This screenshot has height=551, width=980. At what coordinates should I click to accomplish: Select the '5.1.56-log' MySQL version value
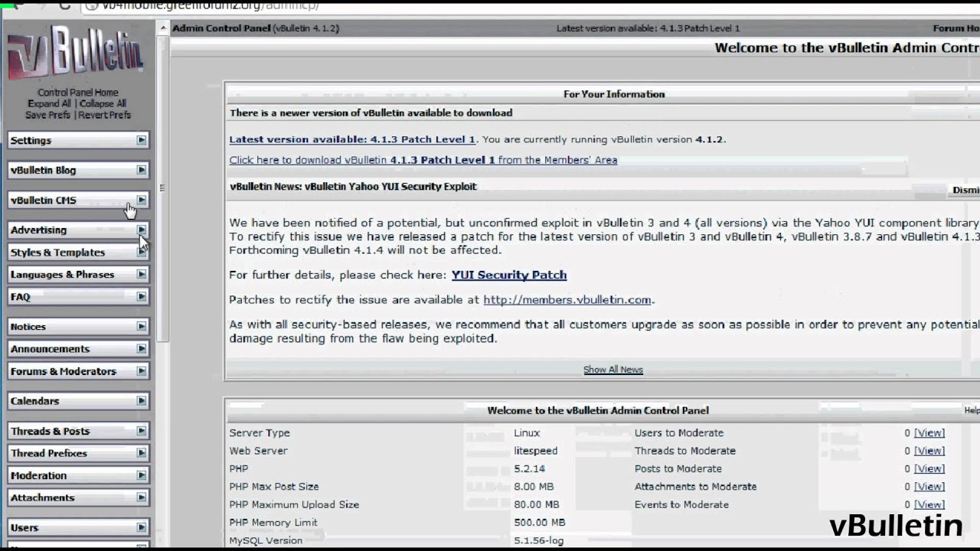(x=538, y=540)
